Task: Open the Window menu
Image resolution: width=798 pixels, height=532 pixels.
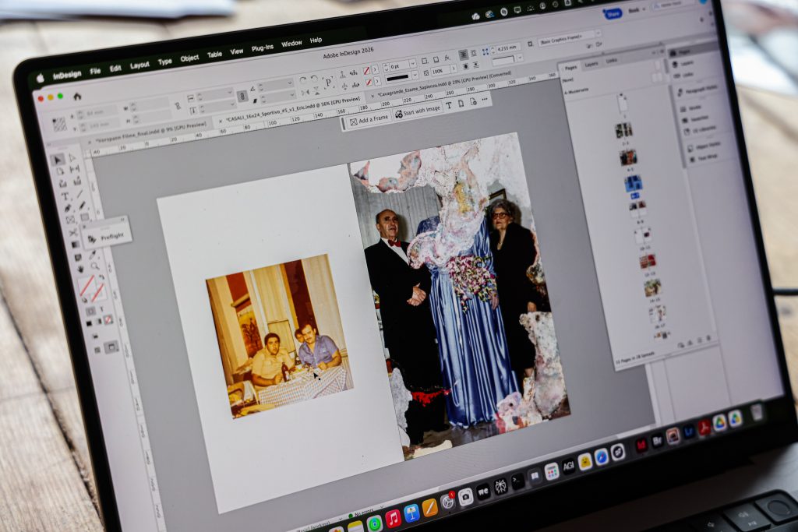Action: (x=291, y=44)
